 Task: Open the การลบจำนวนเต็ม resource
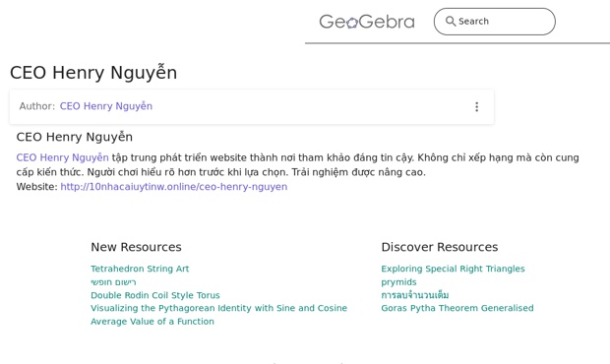pyautogui.click(x=415, y=295)
